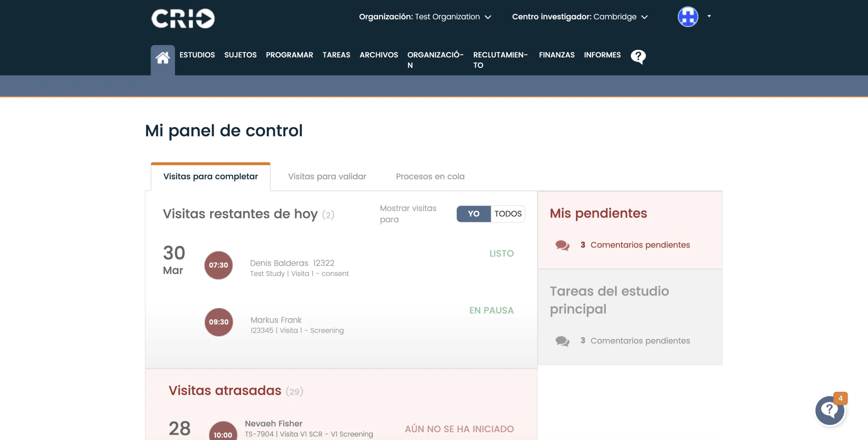The width and height of the screenshot is (868, 440).
Task: Expand the Organización dropdown
Action: [x=425, y=17]
